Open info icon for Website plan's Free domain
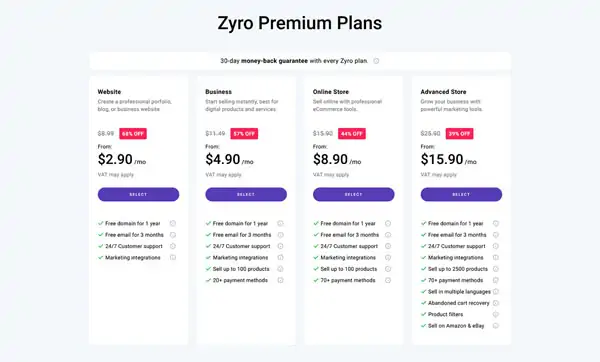Image resolution: width=600 pixels, height=362 pixels. click(173, 223)
